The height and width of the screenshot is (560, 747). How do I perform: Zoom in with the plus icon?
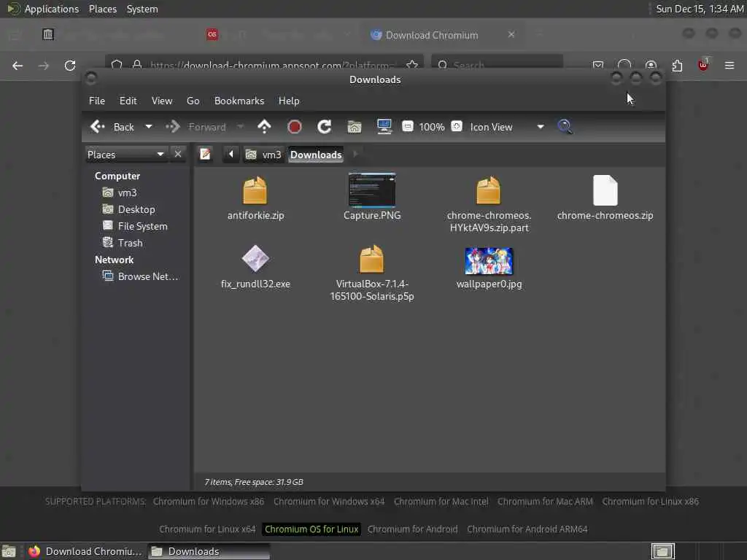(457, 126)
